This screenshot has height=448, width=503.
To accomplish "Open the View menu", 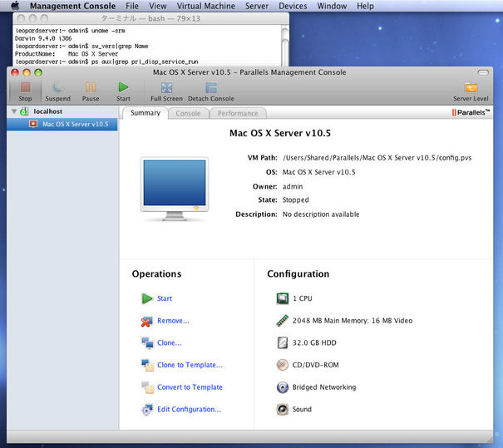I will click(157, 6).
